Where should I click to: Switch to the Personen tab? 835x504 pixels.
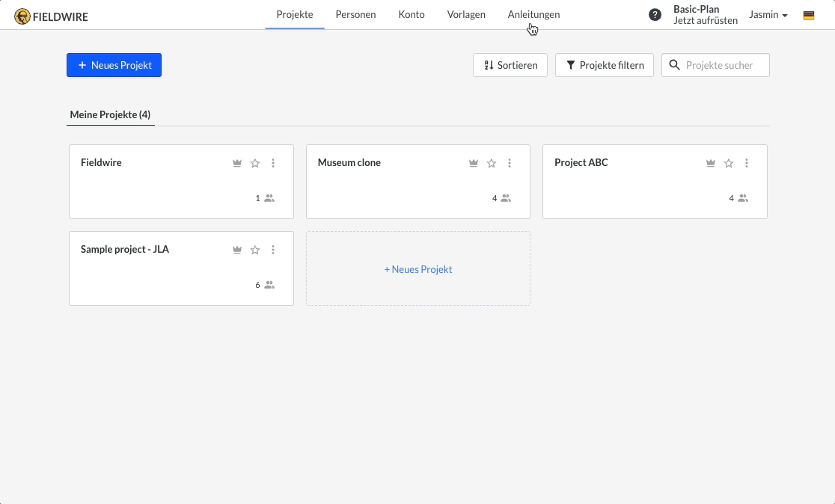click(x=355, y=14)
